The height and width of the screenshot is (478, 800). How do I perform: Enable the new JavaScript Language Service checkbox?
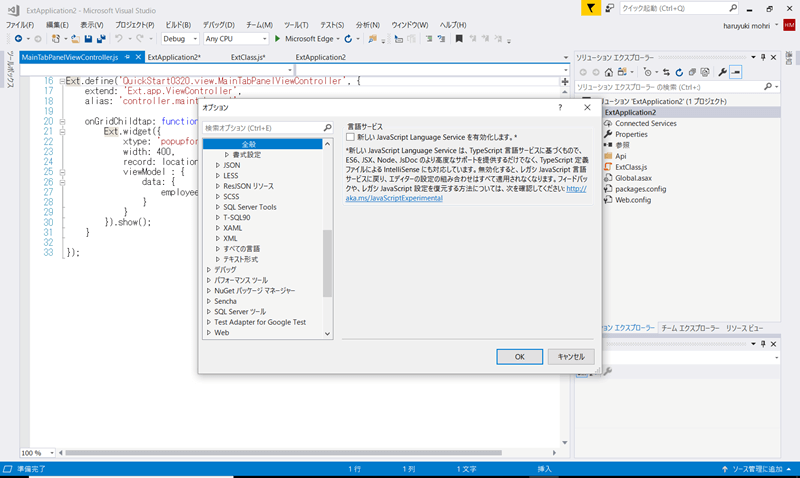(350, 137)
